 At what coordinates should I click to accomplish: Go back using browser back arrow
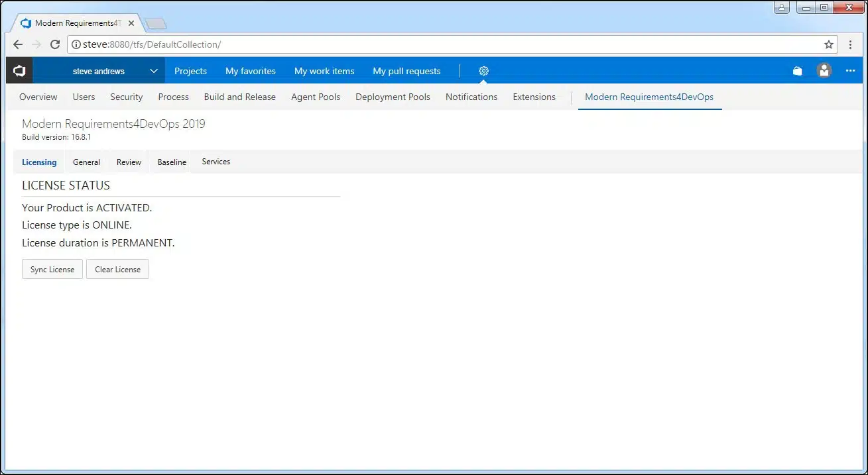(18, 45)
